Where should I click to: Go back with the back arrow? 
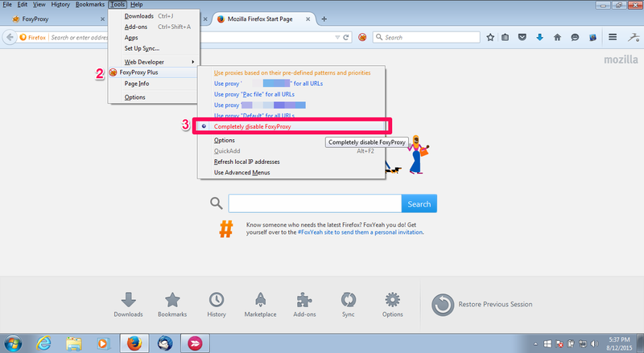pos(10,37)
